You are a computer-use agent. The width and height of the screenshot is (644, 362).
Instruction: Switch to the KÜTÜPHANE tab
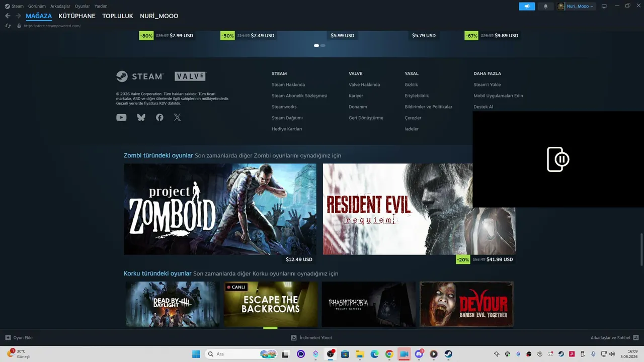coord(77,16)
